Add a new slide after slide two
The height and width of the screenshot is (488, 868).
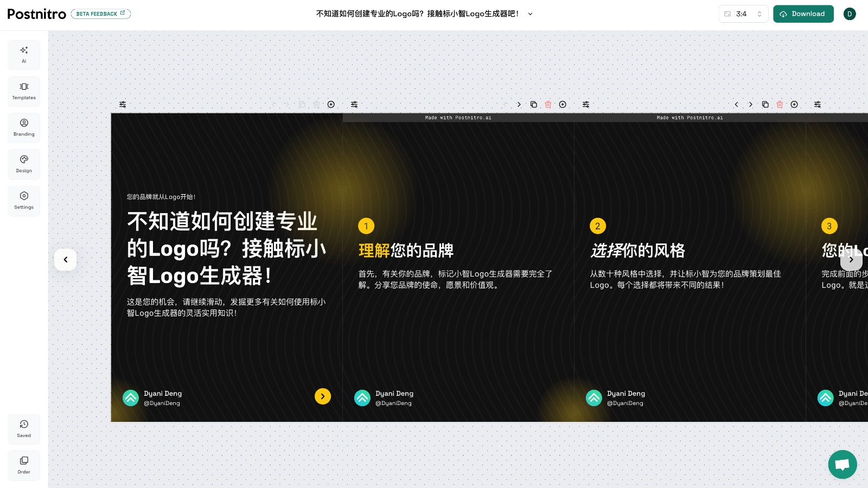563,104
